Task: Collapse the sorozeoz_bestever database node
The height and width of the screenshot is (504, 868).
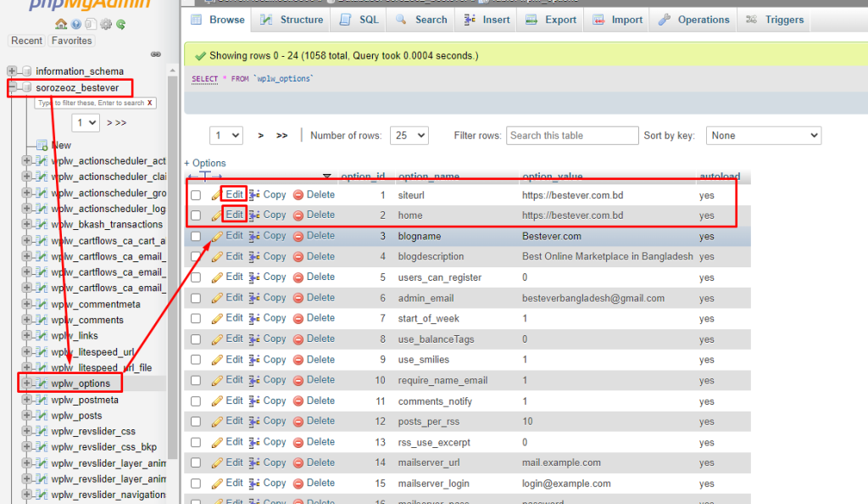Action: pyautogui.click(x=12, y=87)
